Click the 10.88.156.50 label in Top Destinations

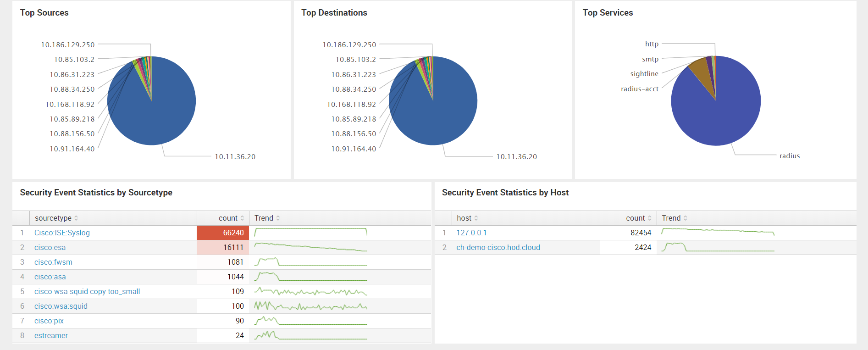pos(354,134)
